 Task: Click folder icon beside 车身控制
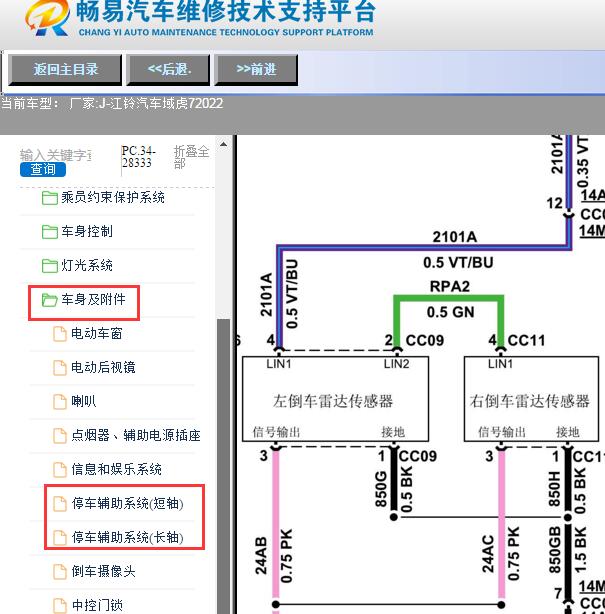click(50, 232)
